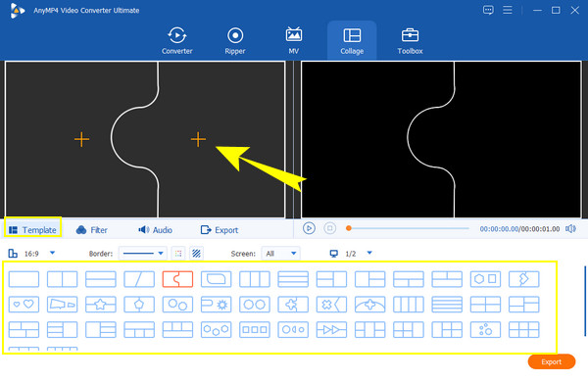This screenshot has width=588, height=381.
Task: Choose the scattered dots circles template
Action: point(485,330)
